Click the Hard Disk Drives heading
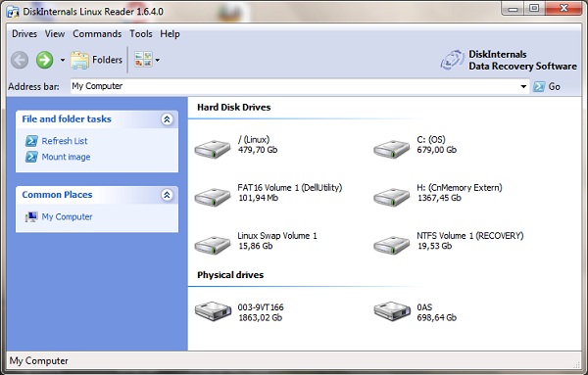Image resolution: width=588 pixels, height=375 pixels. click(x=234, y=108)
